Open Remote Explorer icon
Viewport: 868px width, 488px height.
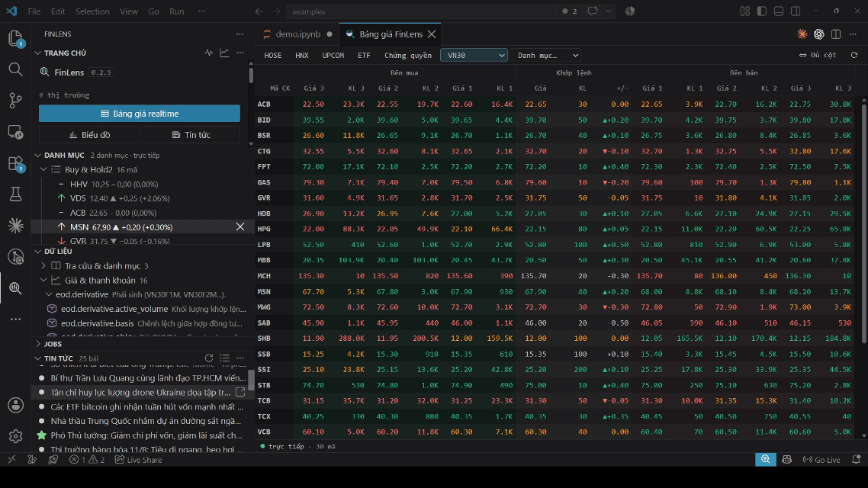15,132
